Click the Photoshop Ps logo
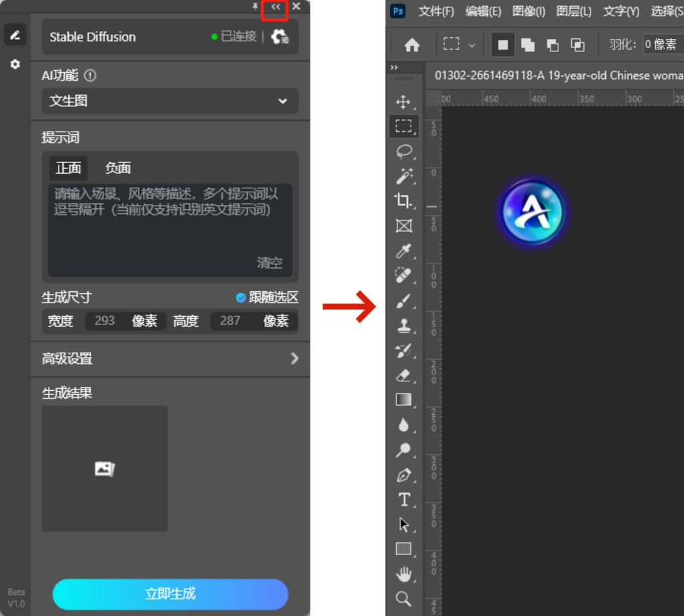The image size is (684, 616). coord(398,11)
